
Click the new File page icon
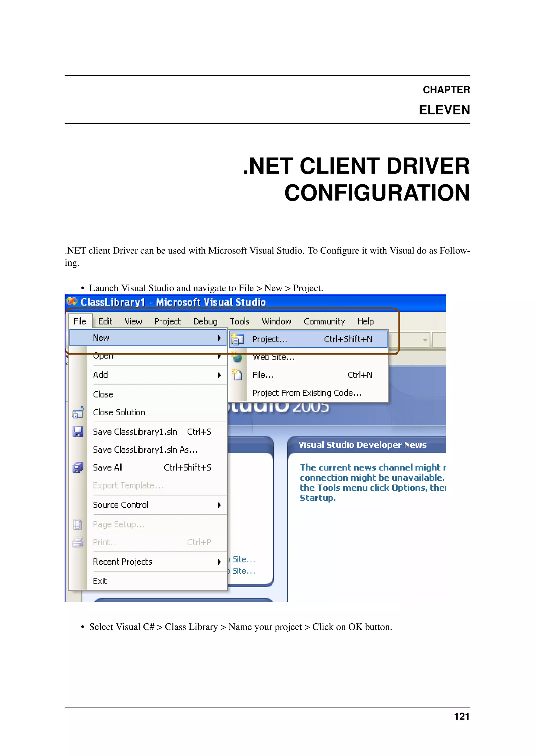click(x=237, y=375)
